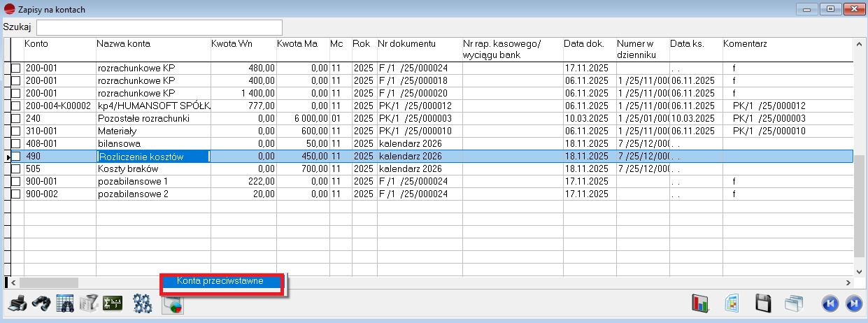
Task: Click the vertical scrollbar down arrow
Action: pos(859,269)
